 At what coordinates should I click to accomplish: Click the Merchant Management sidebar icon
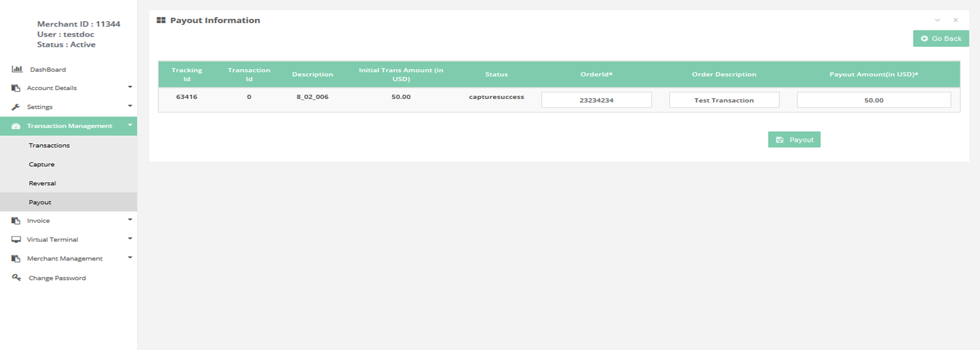coord(16,258)
